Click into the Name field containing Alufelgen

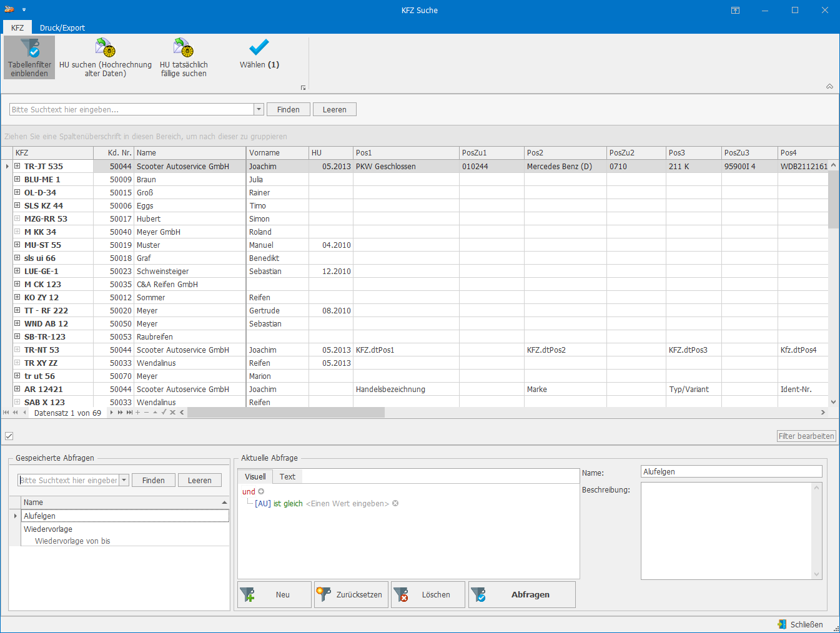tap(731, 471)
